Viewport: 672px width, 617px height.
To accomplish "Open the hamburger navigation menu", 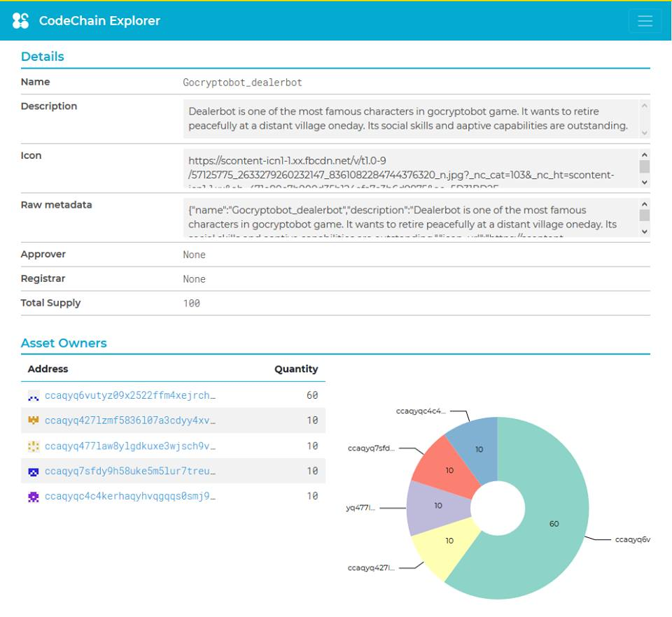I will 645,20.
